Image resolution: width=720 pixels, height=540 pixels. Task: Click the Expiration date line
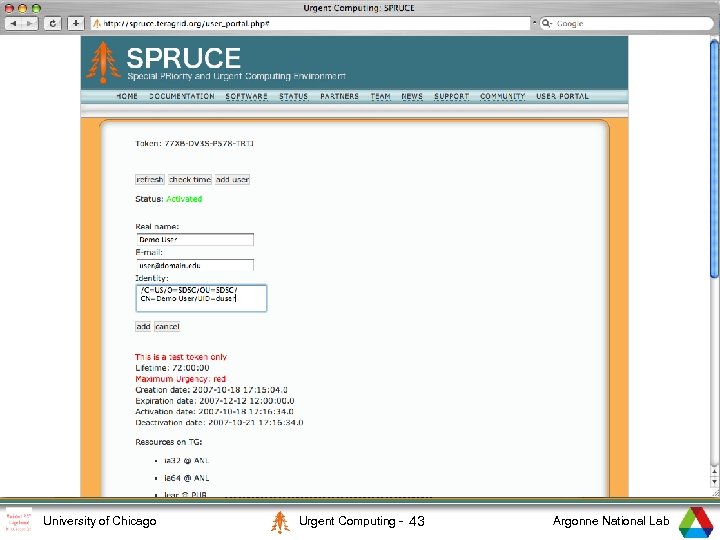215,401
